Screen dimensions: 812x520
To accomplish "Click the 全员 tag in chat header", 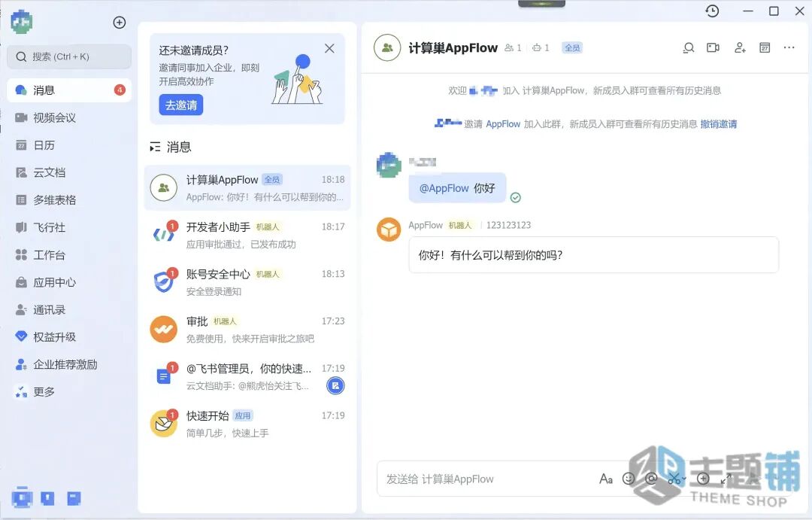I will pos(572,47).
